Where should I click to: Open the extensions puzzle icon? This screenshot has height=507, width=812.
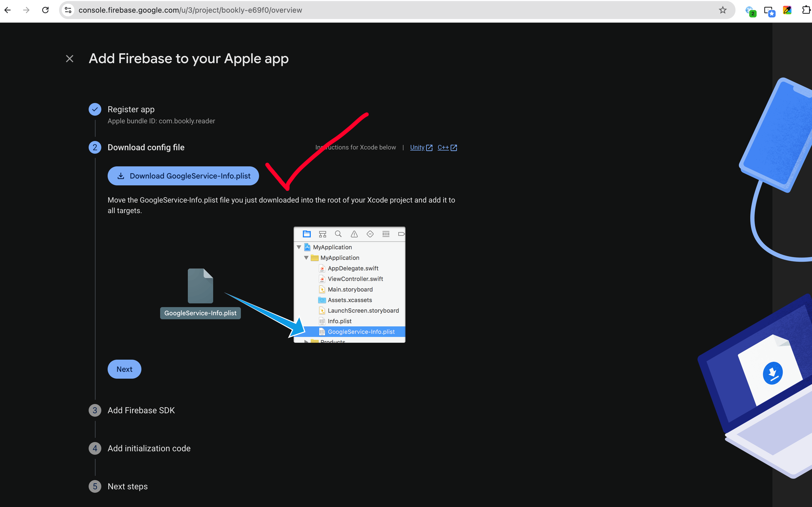(x=806, y=10)
